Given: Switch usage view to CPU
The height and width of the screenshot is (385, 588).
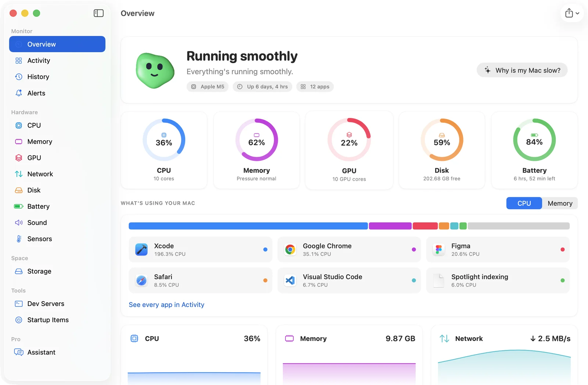Looking at the screenshot, I should (x=524, y=203).
